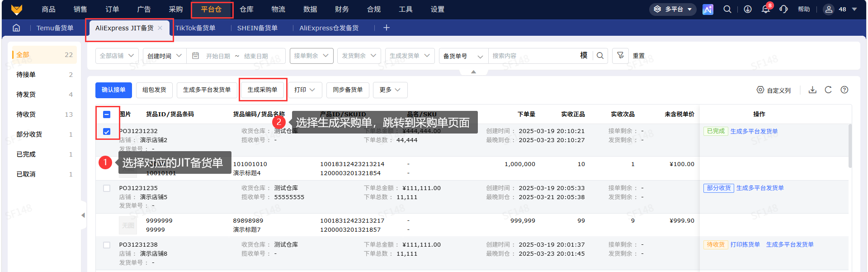
Task: Click the customer service headset icon
Action: point(784,9)
